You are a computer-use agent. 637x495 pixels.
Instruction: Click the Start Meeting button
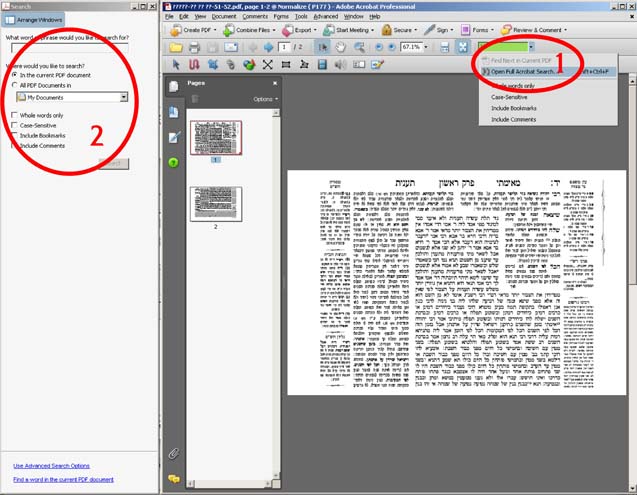349,30
